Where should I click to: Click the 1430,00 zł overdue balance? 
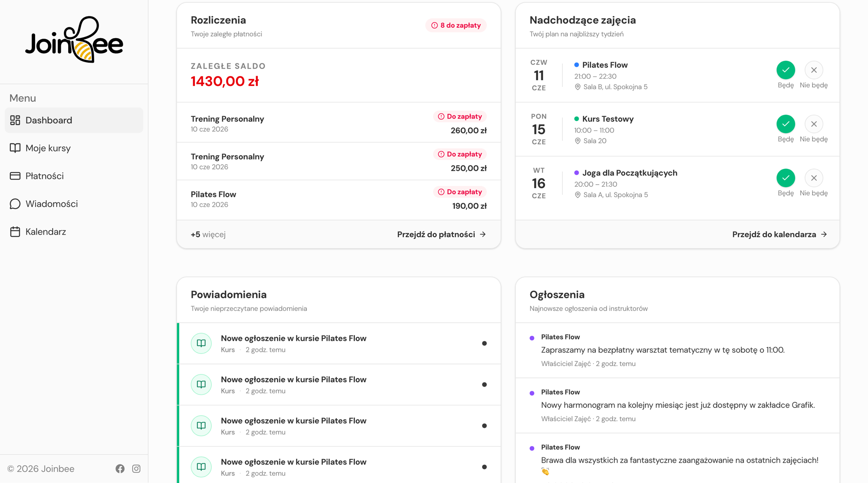(x=225, y=81)
